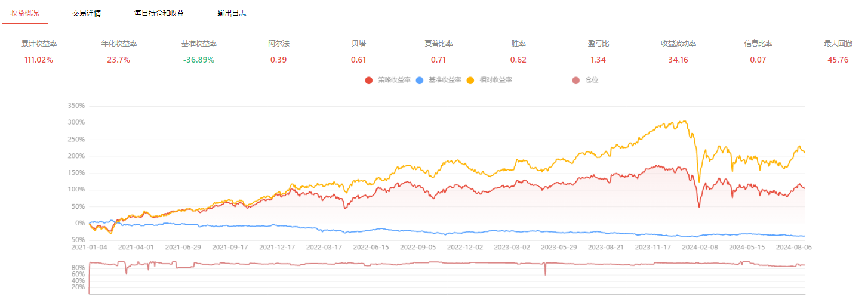
Task: Click the red 策略收益率 legend dot
Action: coord(369,80)
